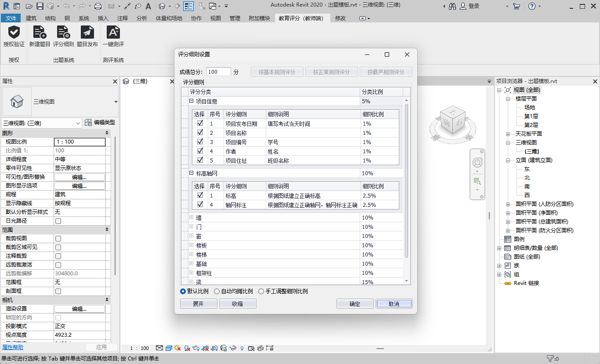This screenshot has width=600, height=364.
Task: Uncheck the 项目编号 row checkbox
Action: click(x=200, y=142)
